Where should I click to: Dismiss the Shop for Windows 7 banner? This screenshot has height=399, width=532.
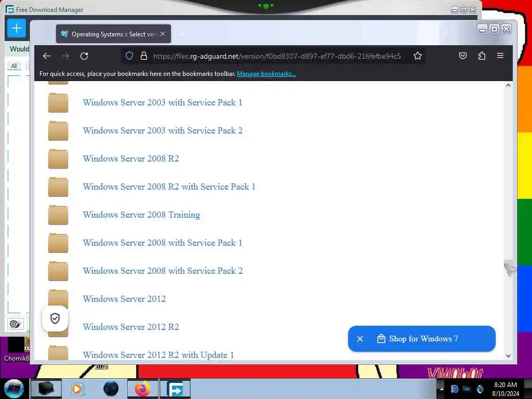click(x=360, y=339)
